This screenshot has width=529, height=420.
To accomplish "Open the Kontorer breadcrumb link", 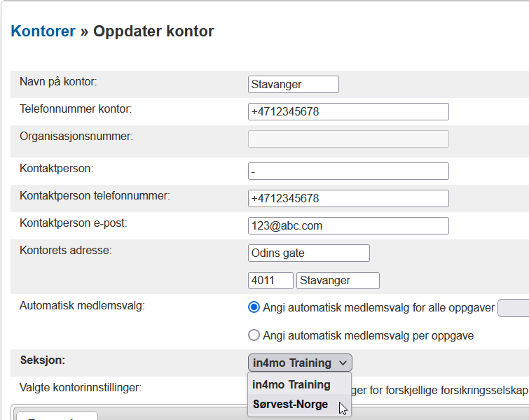I will coord(43,31).
